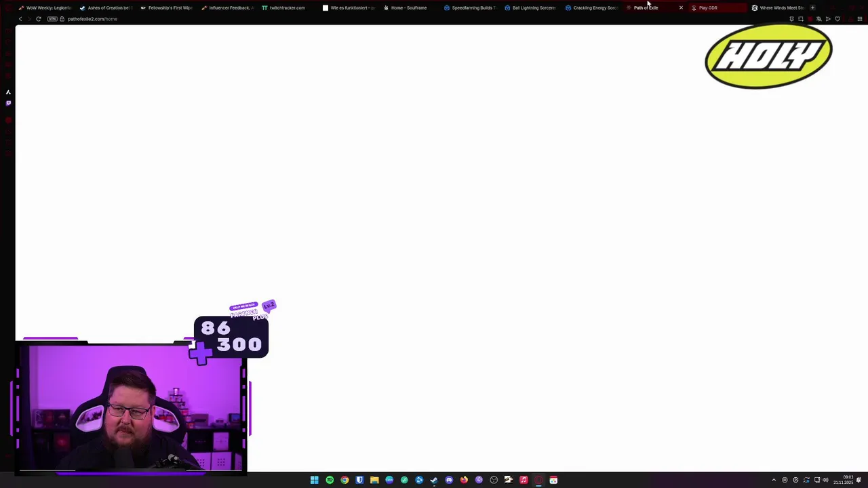Switch to the WoW Weekly: Legion tab
Viewport: 868px width, 488px height.
45,7
